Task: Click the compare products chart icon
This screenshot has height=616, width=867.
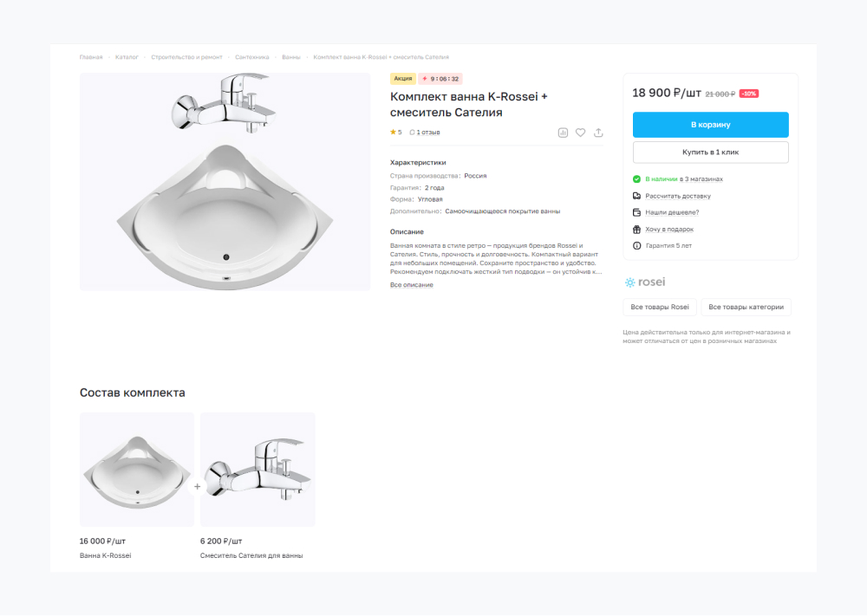Action: point(563,133)
